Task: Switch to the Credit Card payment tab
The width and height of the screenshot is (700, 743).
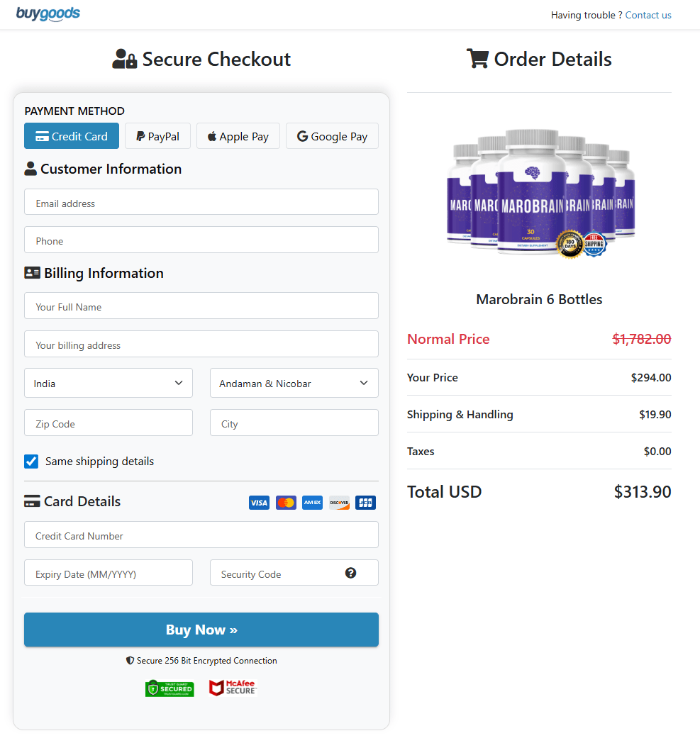Action: point(71,135)
